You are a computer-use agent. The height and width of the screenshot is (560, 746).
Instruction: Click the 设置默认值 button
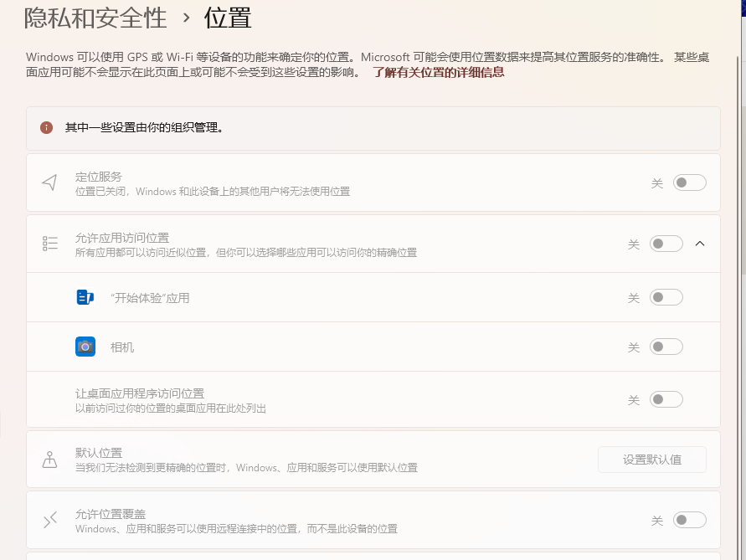click(651, 460)
